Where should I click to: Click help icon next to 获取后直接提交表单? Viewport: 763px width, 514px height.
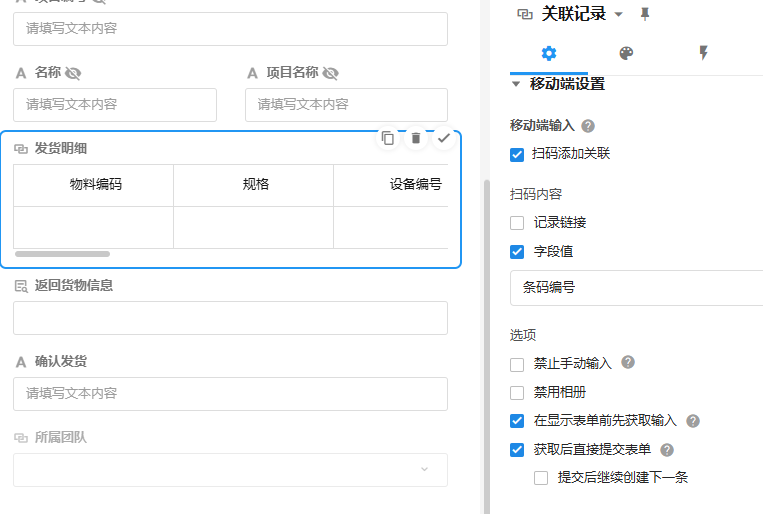[x=667, y=450]
